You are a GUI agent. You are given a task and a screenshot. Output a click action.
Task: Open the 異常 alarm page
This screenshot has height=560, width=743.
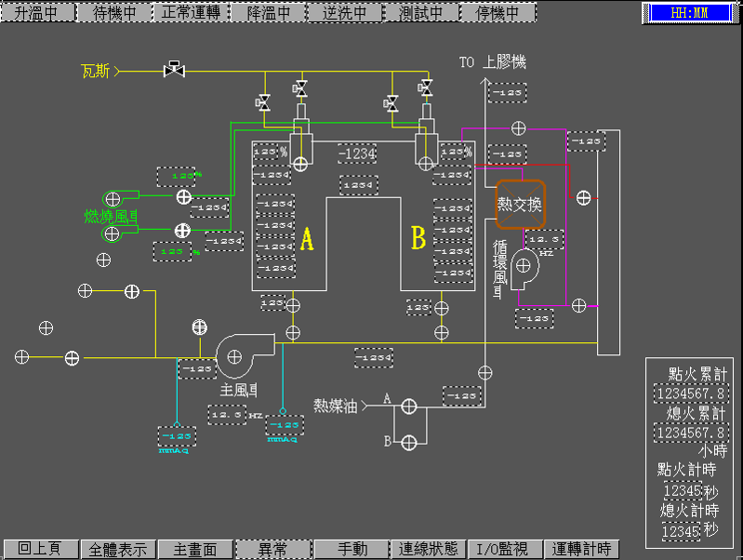272,549
